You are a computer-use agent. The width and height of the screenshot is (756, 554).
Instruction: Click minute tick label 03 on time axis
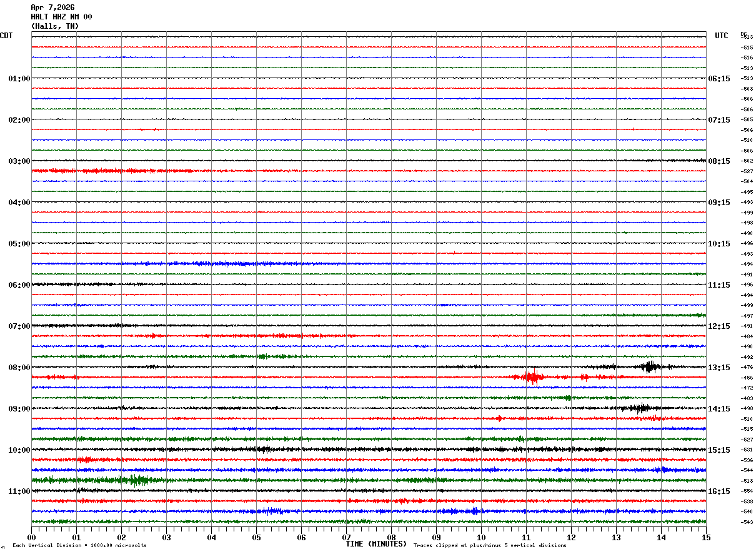pyautogui.click(x=166, y=537)
